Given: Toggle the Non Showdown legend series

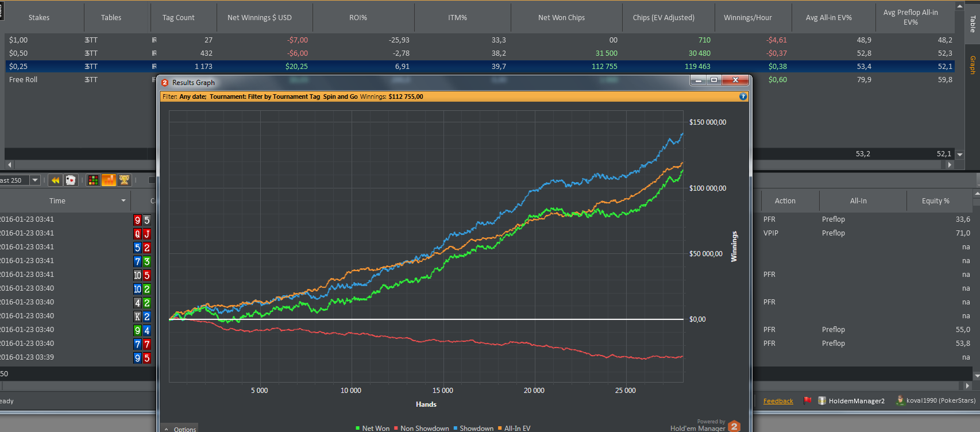Looking at the screenshot, I should (x=421, y=429).
